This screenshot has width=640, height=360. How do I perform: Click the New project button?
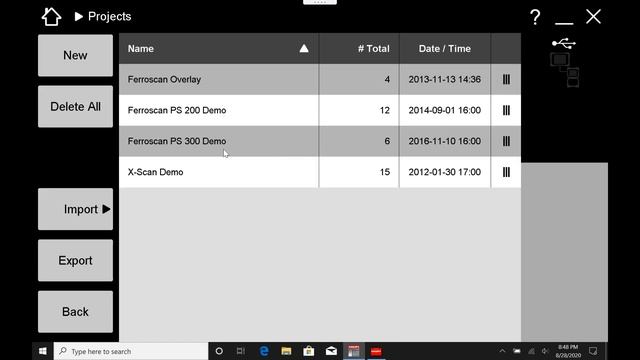point(76,55)
